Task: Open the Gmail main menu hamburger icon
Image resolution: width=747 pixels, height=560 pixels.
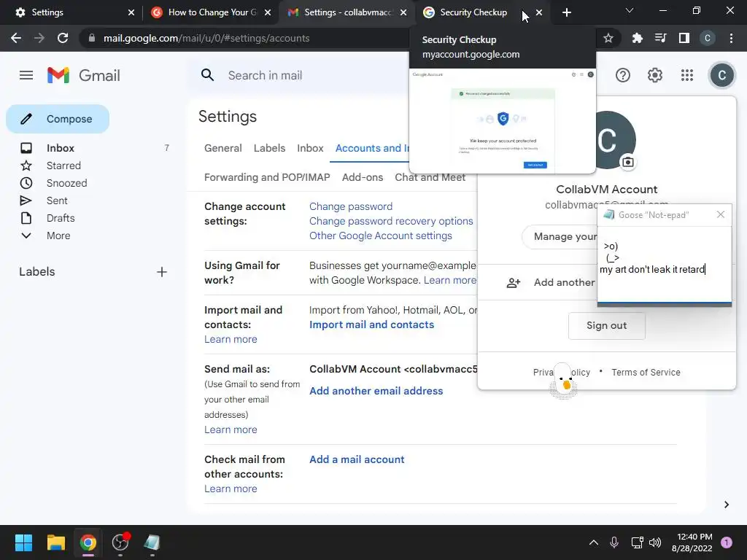Action: coord(26,75)
